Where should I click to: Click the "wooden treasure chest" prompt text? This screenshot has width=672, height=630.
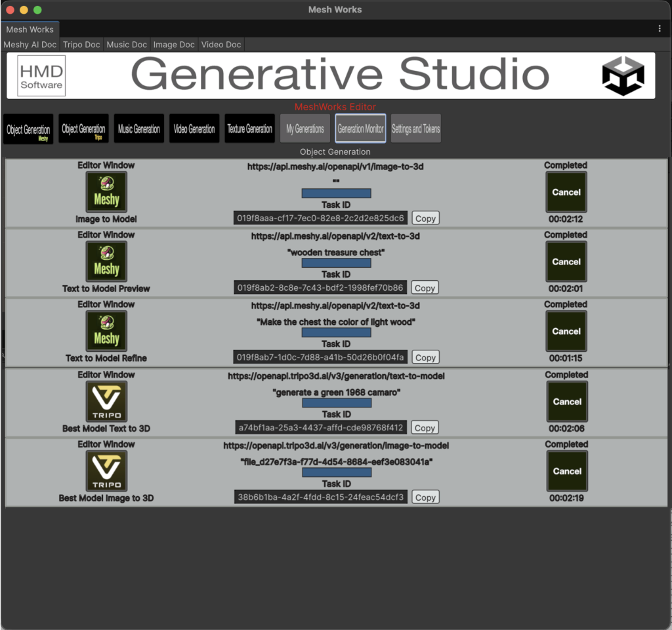click(336, 253)
